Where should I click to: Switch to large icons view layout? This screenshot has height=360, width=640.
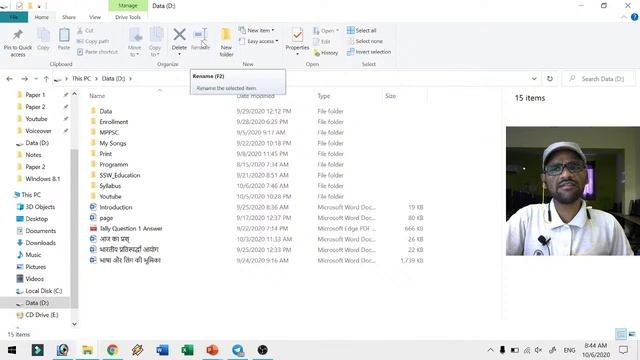(632, 334)
